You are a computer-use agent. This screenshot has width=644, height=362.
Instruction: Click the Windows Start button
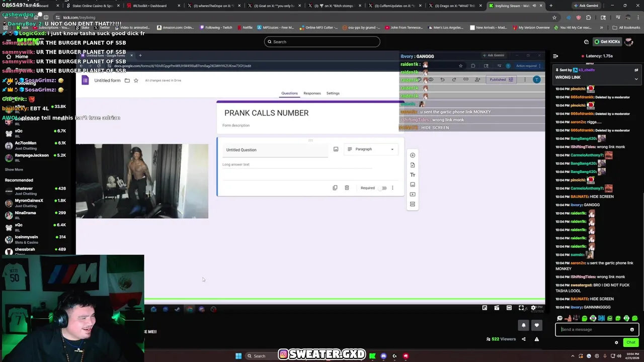(x=238, y=356)
